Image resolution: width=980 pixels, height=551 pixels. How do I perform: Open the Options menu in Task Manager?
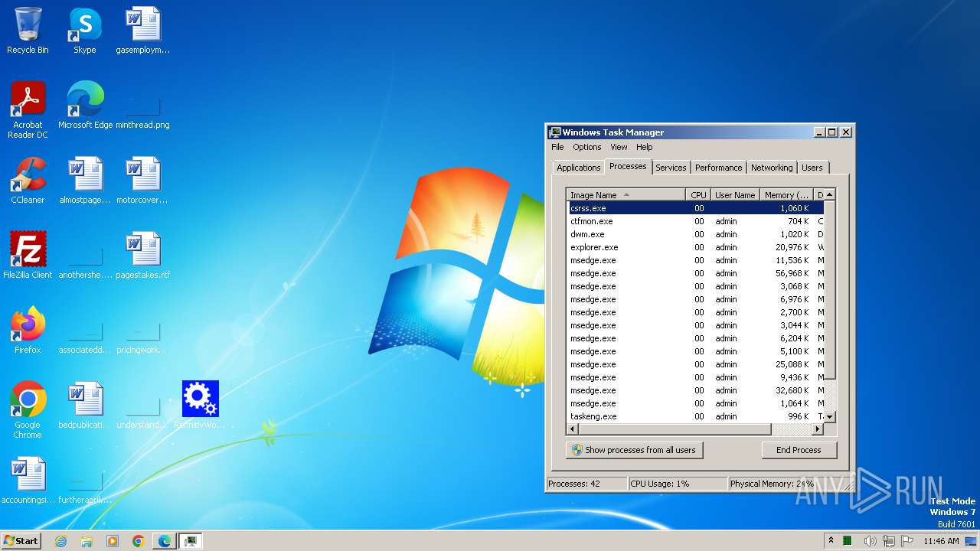coord(587,147)
